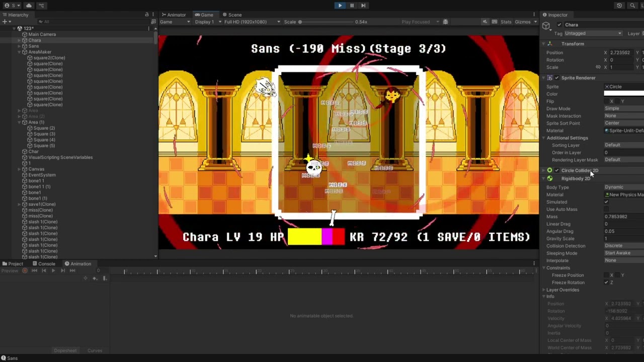Screen dimensions: 644x362
Task: Open the Full HD (1920x1080) resolution dropdown
Action: (252, 22)
